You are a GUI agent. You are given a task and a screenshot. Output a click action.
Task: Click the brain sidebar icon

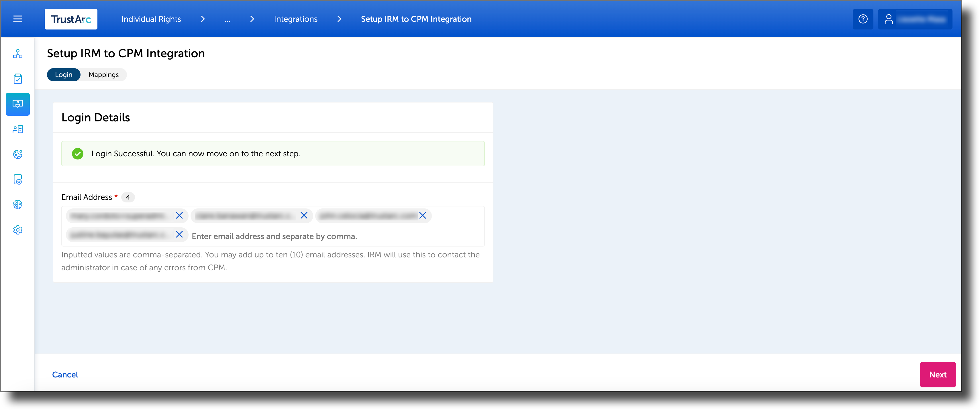tap(17, 204)
